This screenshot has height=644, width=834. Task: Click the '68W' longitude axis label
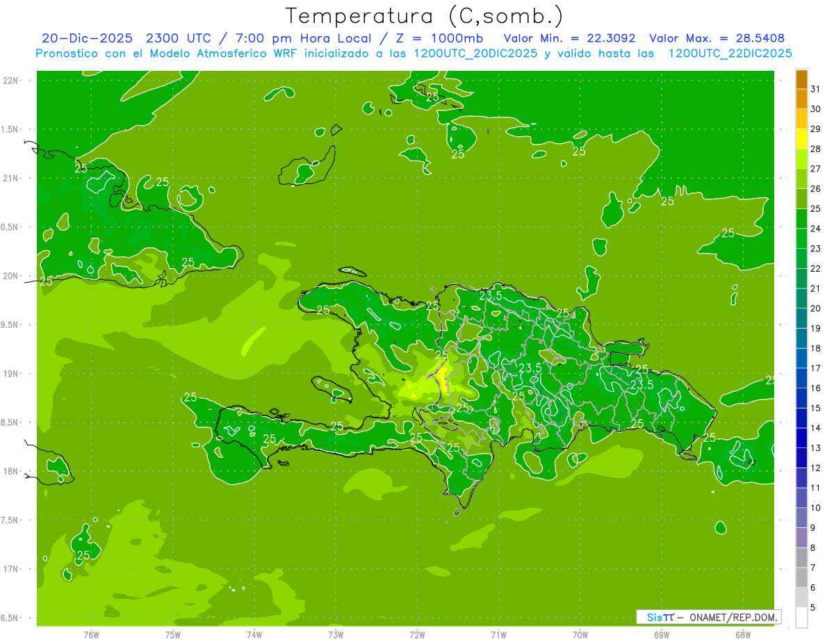pyautogui.click(x=743, y=634)
